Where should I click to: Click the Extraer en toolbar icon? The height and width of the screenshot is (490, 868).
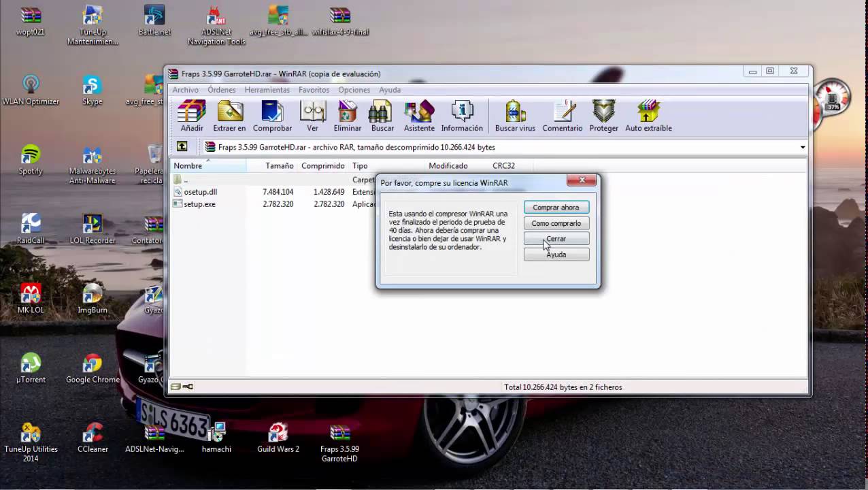pos(229,116)
